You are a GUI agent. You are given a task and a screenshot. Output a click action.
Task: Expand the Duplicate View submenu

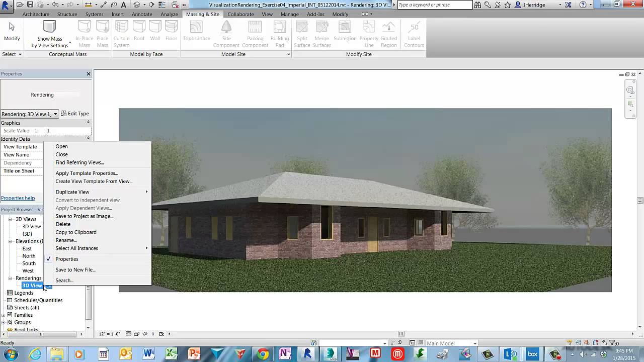click(x=98, y=192)
